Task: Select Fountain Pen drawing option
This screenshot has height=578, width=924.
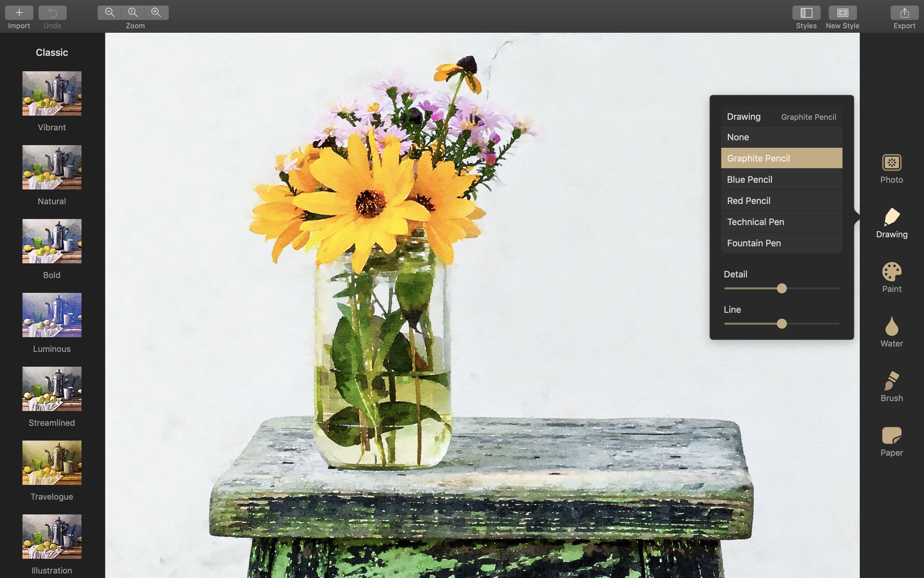Action: pos(781,243)
